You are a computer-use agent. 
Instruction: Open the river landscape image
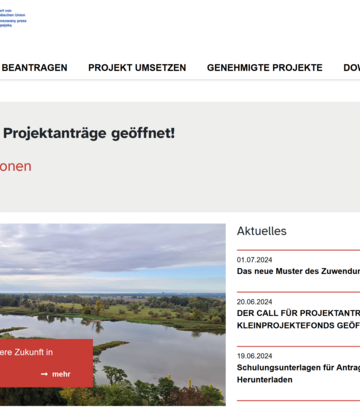113,314
